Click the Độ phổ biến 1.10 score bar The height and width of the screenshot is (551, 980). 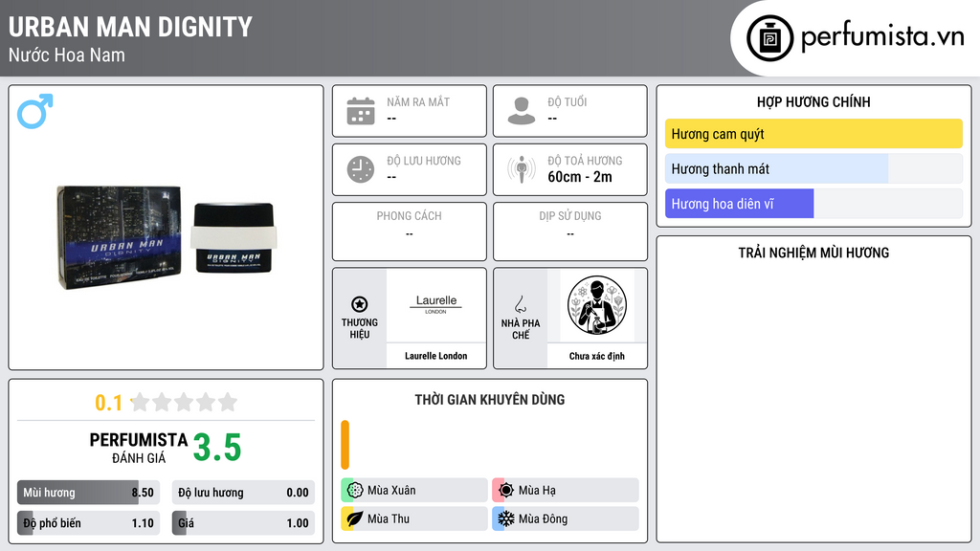click(x=88, y=523)
